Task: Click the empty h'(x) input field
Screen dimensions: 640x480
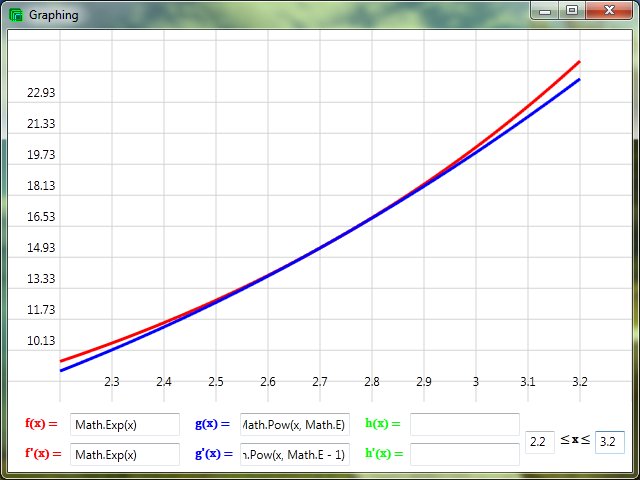Action: pos(465,455)
